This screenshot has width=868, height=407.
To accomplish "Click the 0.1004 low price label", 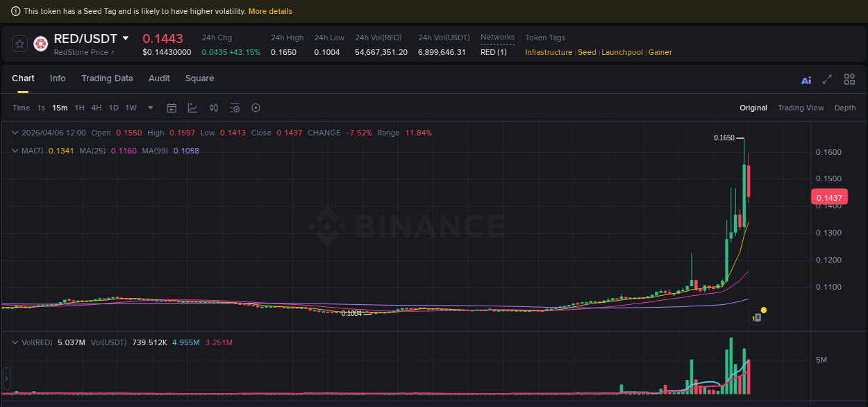I will pos(351,313).
